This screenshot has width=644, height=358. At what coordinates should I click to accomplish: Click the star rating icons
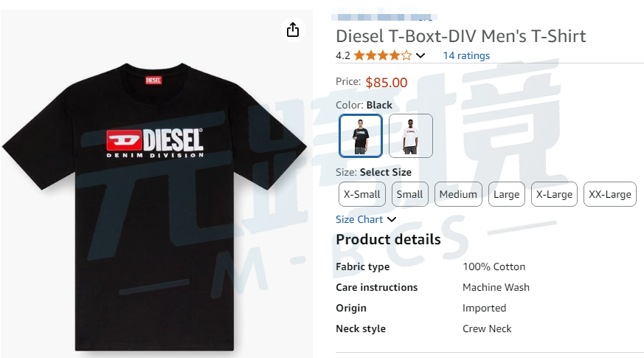click(x=382, y=55)
